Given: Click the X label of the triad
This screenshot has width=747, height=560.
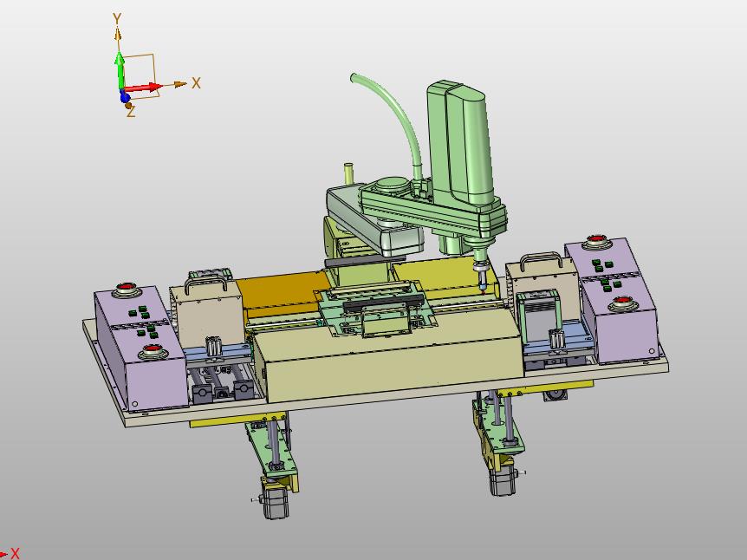Looking at the screenshot, I should coord(196,83).
